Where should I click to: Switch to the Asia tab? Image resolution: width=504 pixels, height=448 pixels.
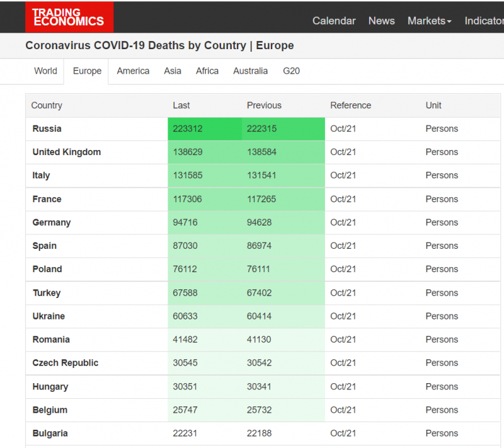point(173,71)
